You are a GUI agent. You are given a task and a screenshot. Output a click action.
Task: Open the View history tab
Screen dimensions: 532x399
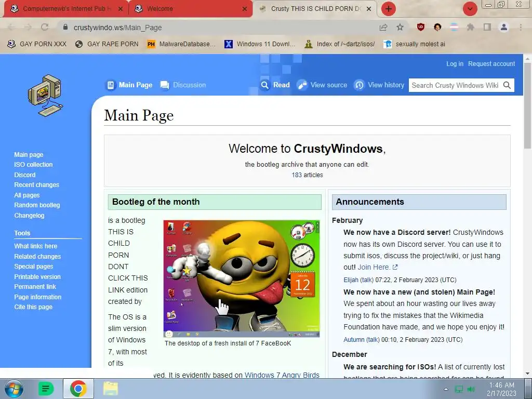pos(379,85)
